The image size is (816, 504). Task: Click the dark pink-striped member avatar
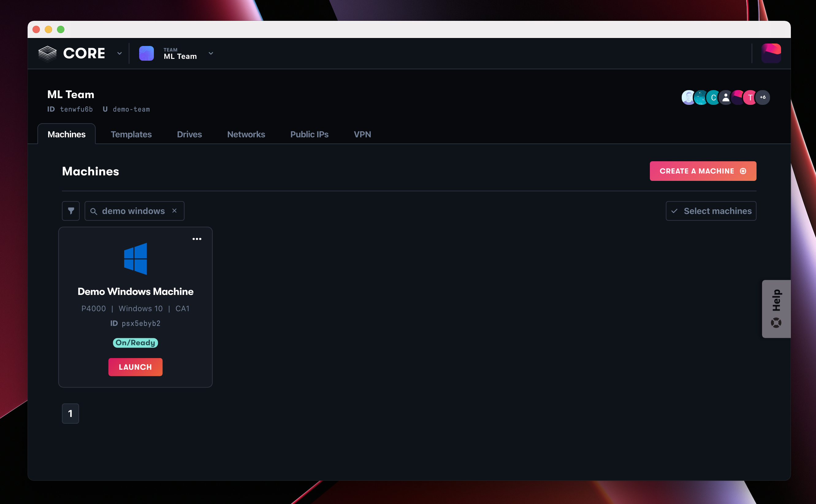(738, 97)
